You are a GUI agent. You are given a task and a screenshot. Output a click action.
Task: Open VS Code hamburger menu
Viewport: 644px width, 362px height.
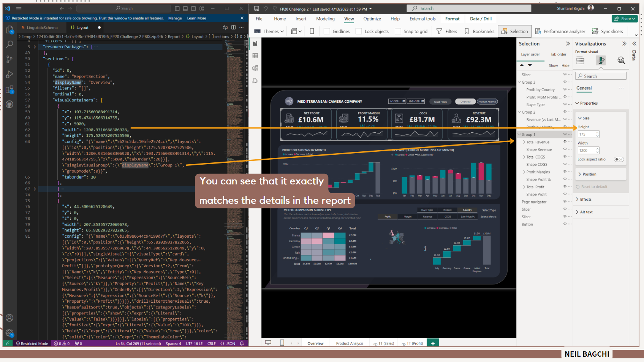(19, 8)
